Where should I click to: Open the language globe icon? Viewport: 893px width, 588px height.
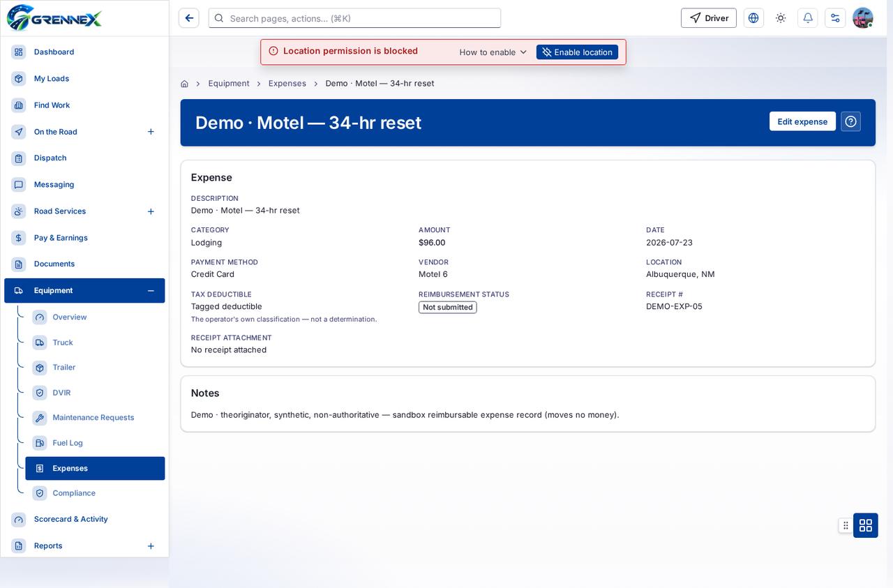point(753,18)
